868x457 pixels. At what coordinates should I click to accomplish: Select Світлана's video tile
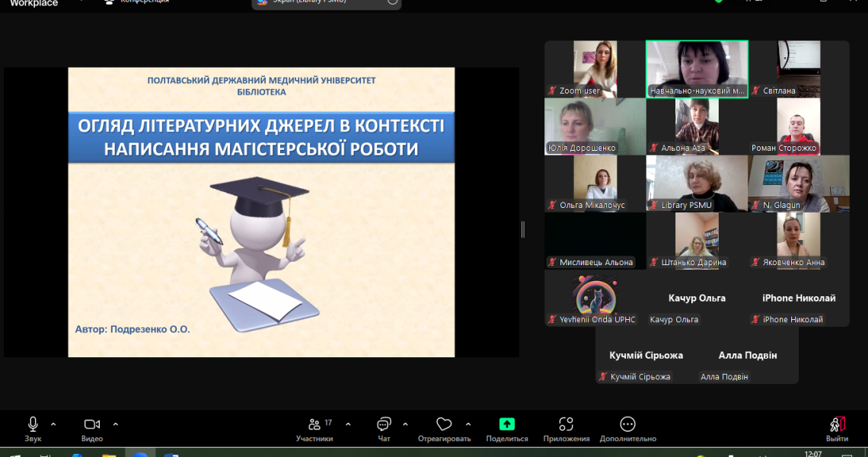click(799, 69)
